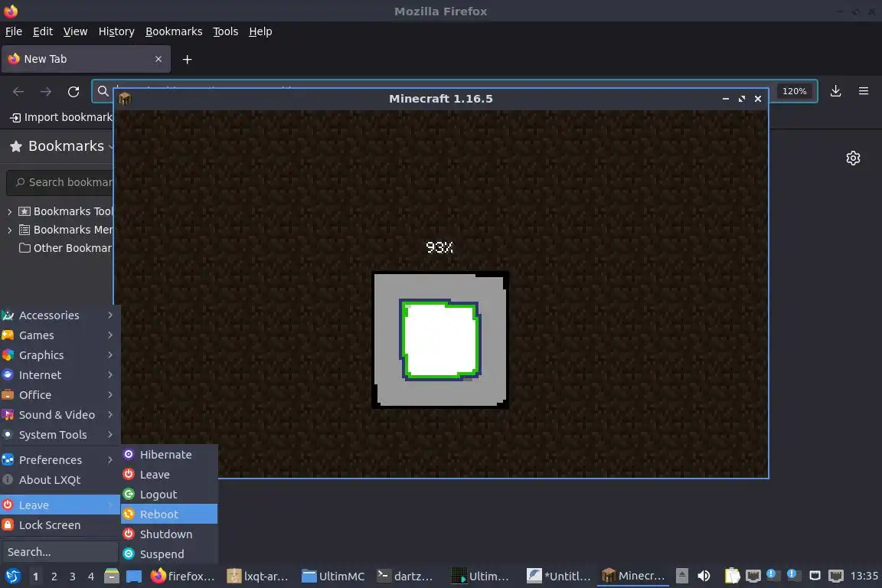Switch to desktop 3
The height and width of the screenshot is (588, 882).
[x=73, y=577]
